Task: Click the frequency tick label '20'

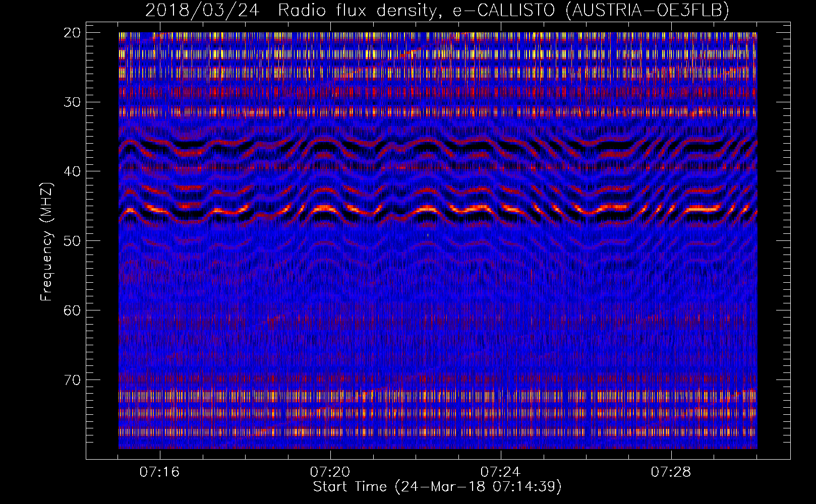Action: pos(73,33)
